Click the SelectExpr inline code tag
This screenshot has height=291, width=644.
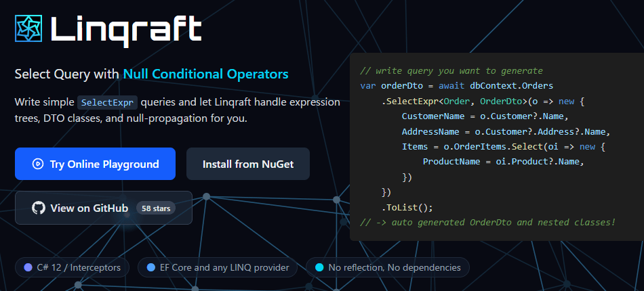108,102
